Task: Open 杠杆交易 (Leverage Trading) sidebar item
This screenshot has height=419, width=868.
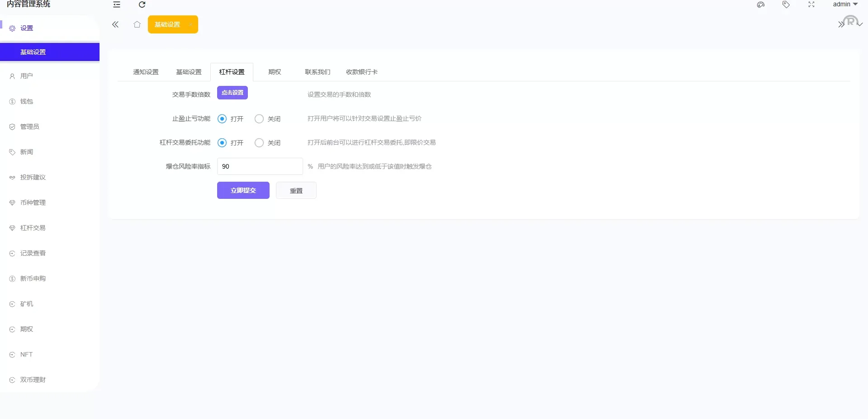Action: (x=33, y=228)
